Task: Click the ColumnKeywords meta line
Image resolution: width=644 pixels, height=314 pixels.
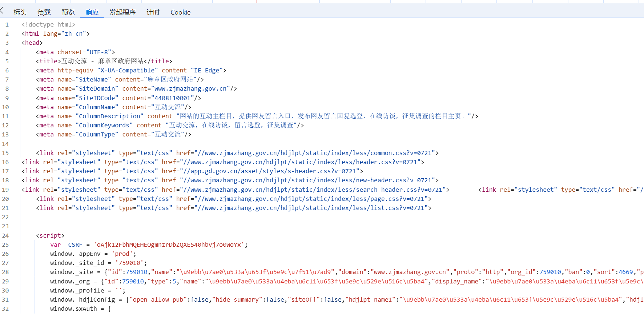Action: 170,125
